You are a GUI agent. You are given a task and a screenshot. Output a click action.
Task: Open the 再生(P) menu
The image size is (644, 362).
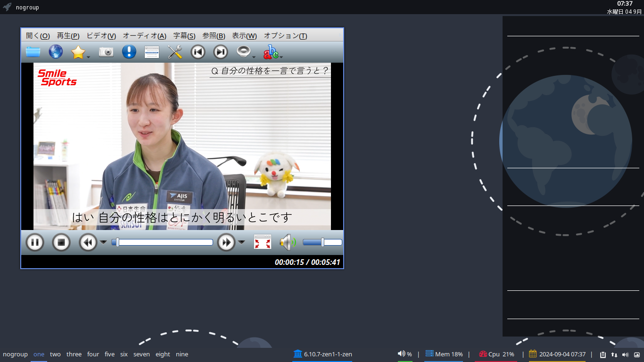tap(68, 35)
